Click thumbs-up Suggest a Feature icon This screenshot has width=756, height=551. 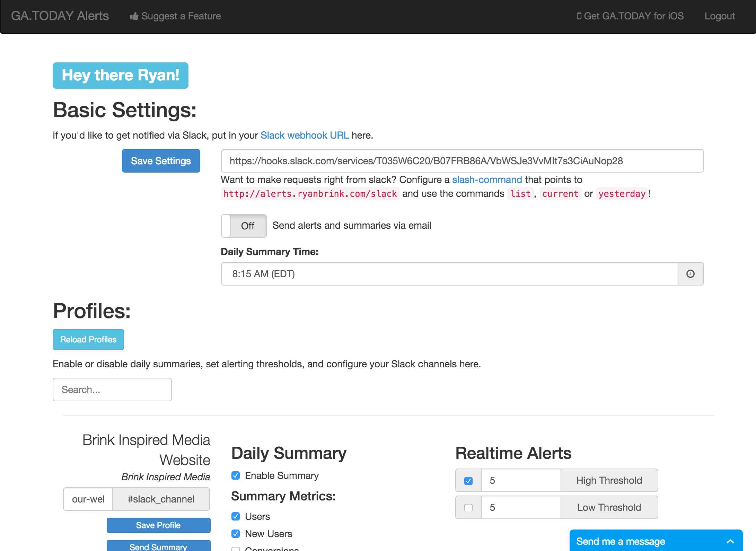[134, 16]
